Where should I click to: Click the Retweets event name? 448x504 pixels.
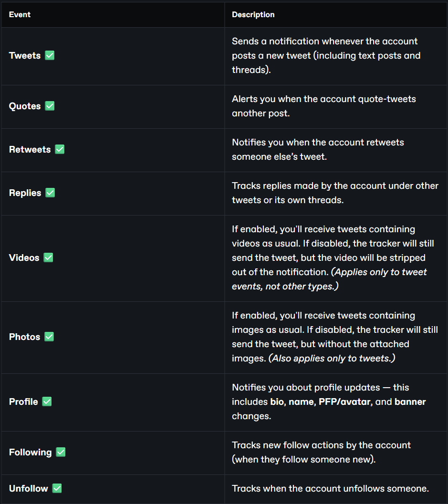pyautogui.click(x=30, y=149)
